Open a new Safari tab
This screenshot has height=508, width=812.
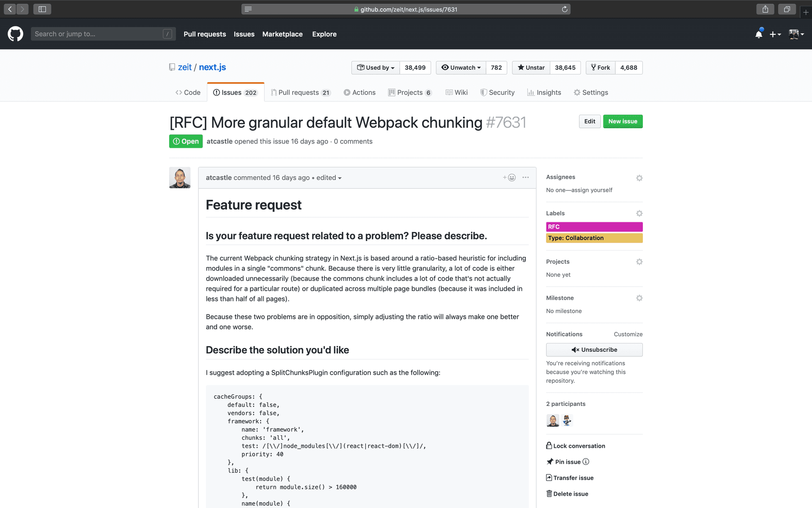click(806, 12)
